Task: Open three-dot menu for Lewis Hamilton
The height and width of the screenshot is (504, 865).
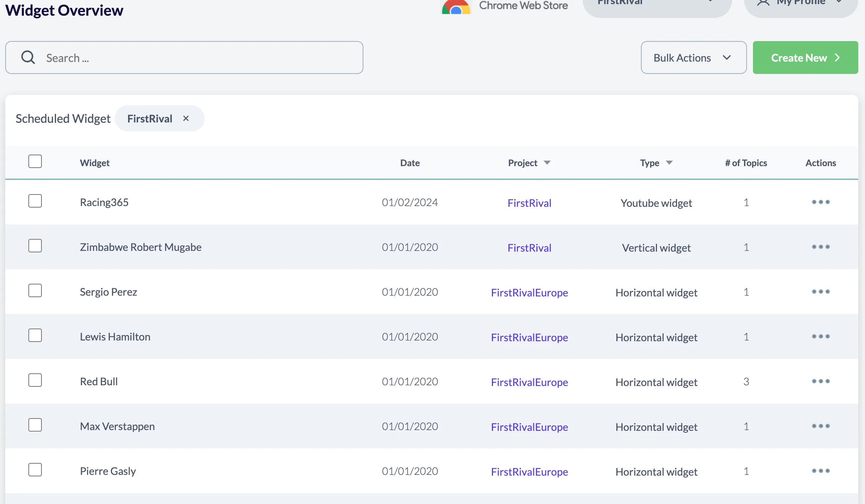Action: pos(821,336)
